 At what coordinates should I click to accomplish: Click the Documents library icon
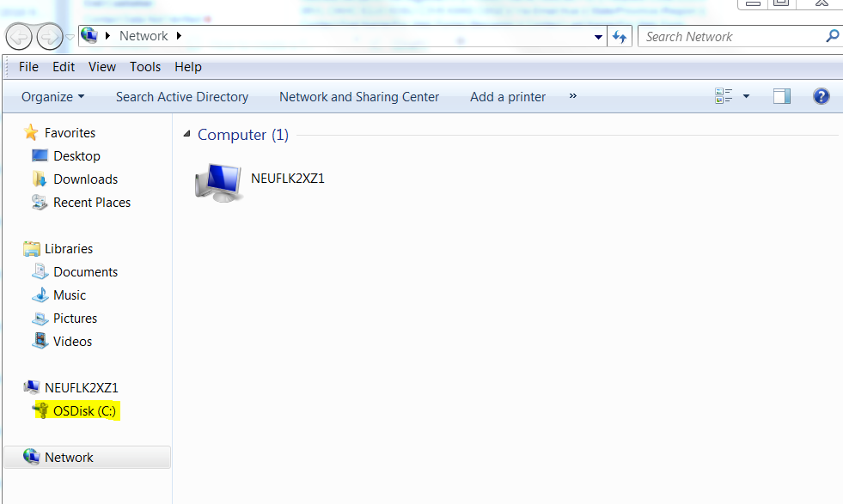(40, 271)
